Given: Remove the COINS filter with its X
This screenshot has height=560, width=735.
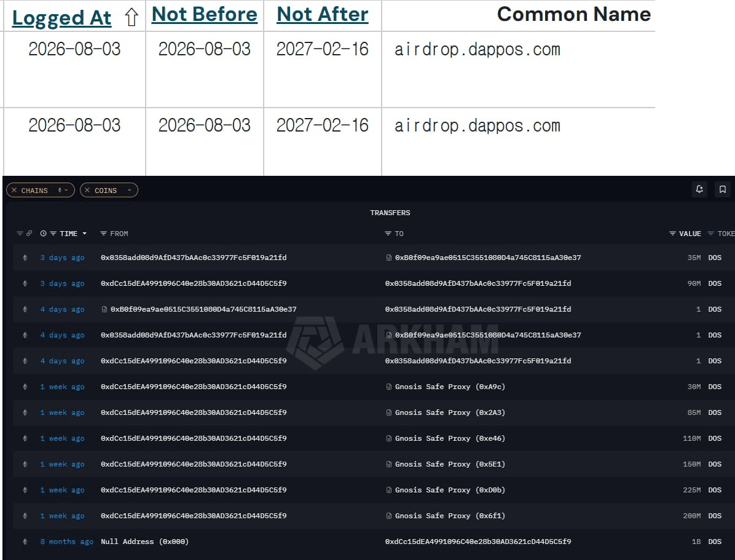Looking at the screenshot, I should [x=87, y=190].
